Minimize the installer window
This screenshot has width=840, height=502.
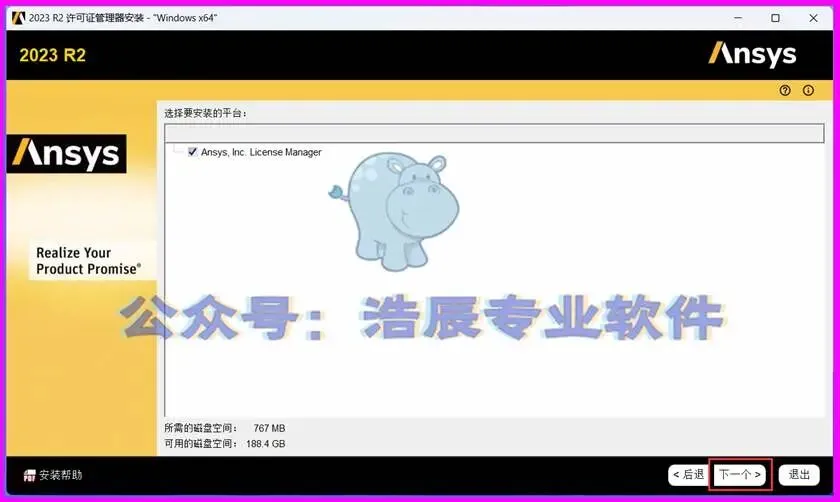point(738,18)
